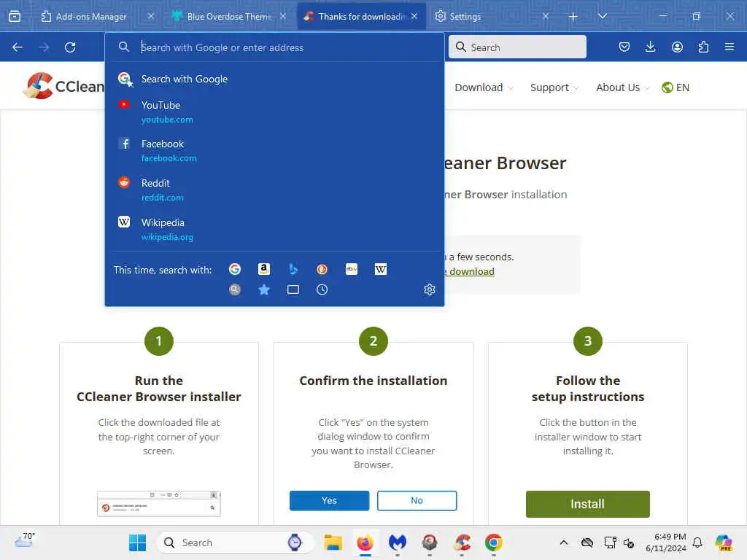Open Google Chrome from taskbar
Screen dimensions: 747x560
(x=494, y=542)
